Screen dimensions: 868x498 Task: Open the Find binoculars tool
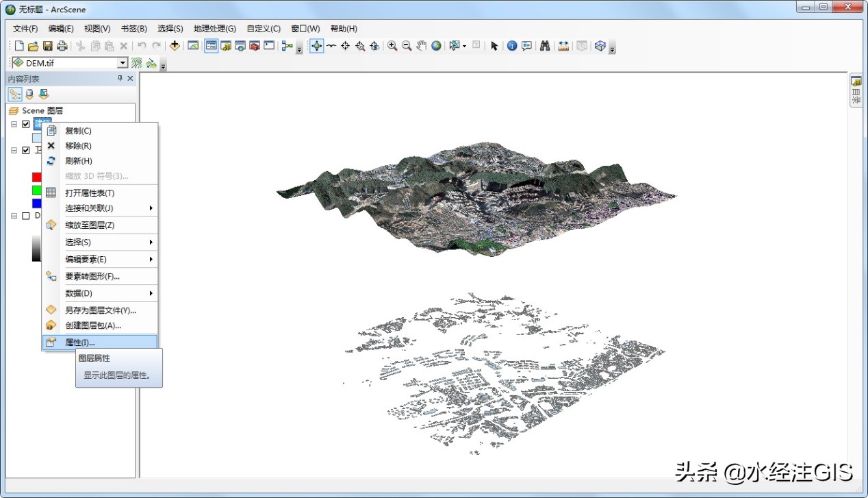545,46
